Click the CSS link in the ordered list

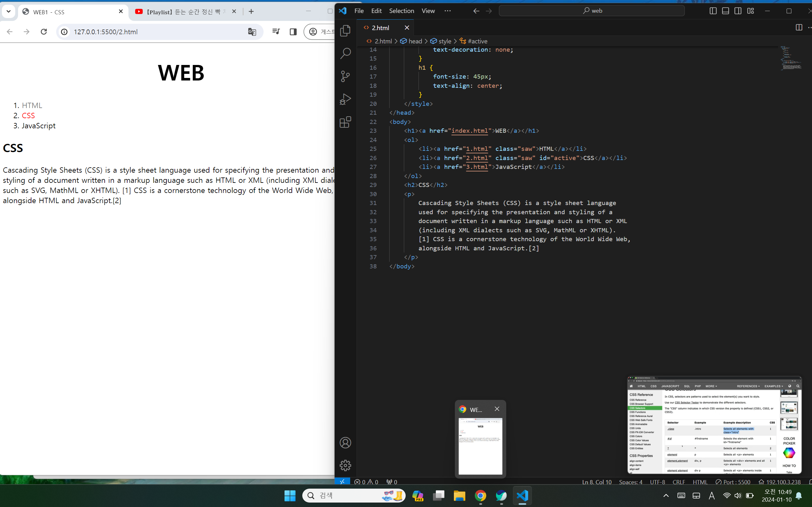[28, 115]
